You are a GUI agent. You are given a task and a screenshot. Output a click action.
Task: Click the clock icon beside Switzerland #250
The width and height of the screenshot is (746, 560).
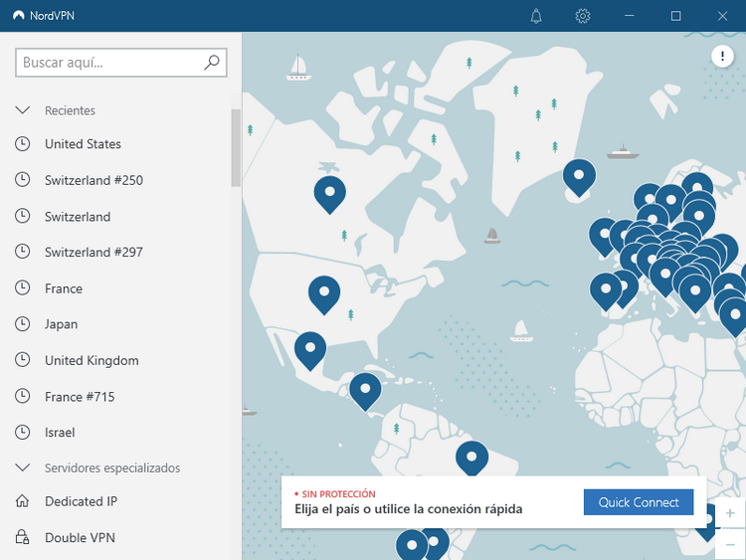click(x=22, y=180)
